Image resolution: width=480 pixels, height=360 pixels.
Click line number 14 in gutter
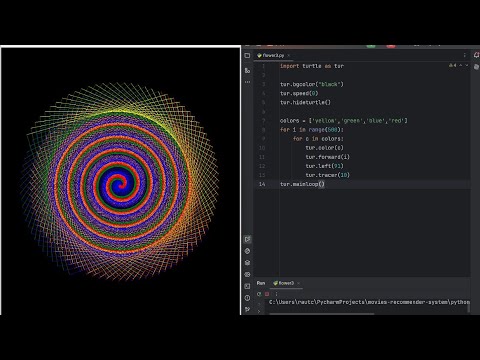pyautogui.click(x=262, y=184)
